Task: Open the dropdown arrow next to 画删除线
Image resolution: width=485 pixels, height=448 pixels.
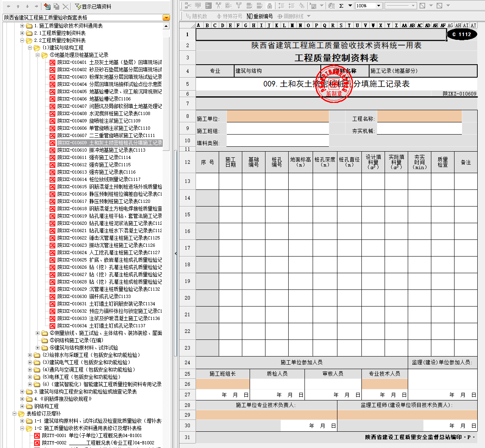Action: coord(309,16)
